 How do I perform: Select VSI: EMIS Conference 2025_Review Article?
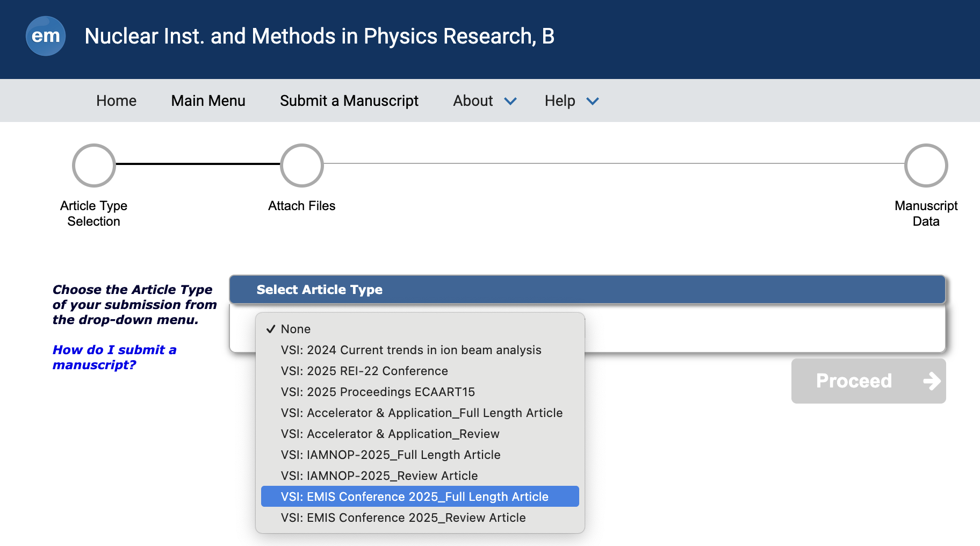pyautogui.click(x=403, y=518)
